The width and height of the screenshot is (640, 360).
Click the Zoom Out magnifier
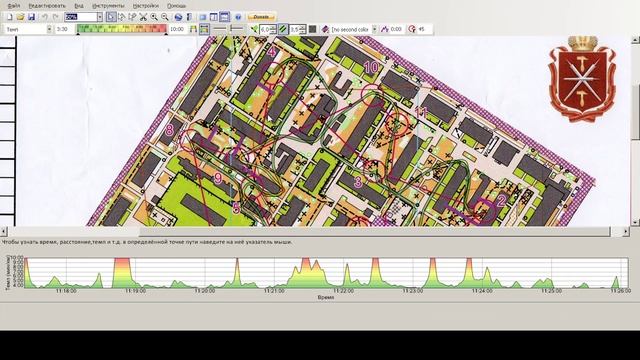(164, 17)
